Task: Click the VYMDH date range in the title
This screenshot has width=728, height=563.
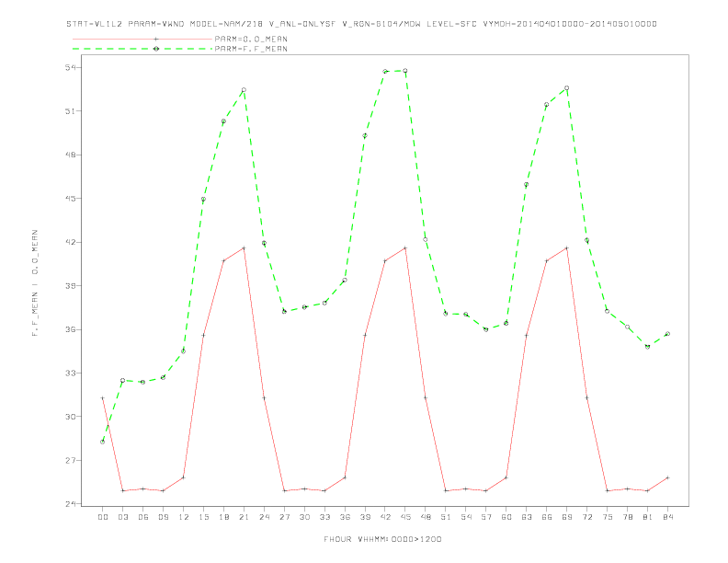Action: click(570, 24)
